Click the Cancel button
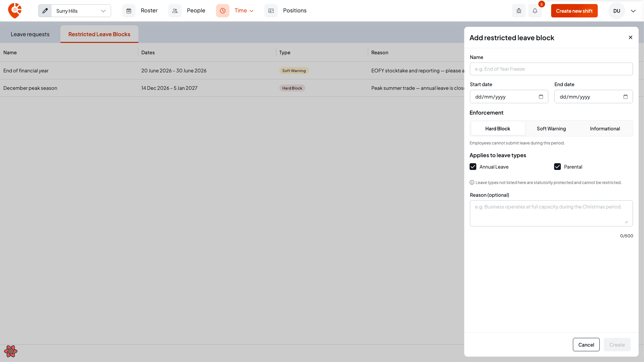Viewport: 644px width, 362px height. [586, 345]
